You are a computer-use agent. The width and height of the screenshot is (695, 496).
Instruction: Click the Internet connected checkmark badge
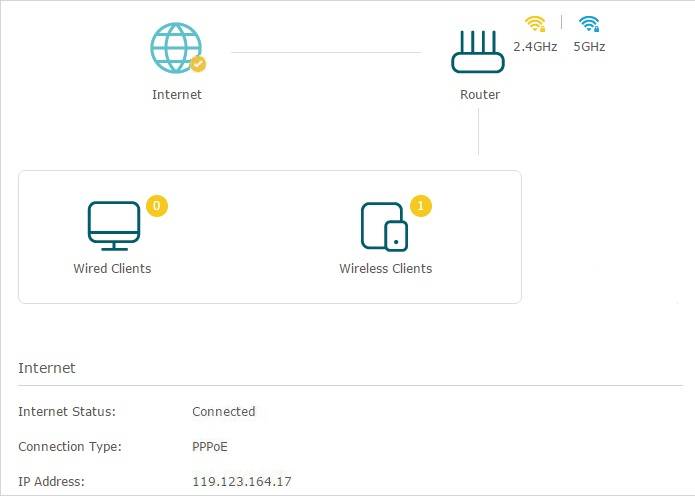coord(198,64)
